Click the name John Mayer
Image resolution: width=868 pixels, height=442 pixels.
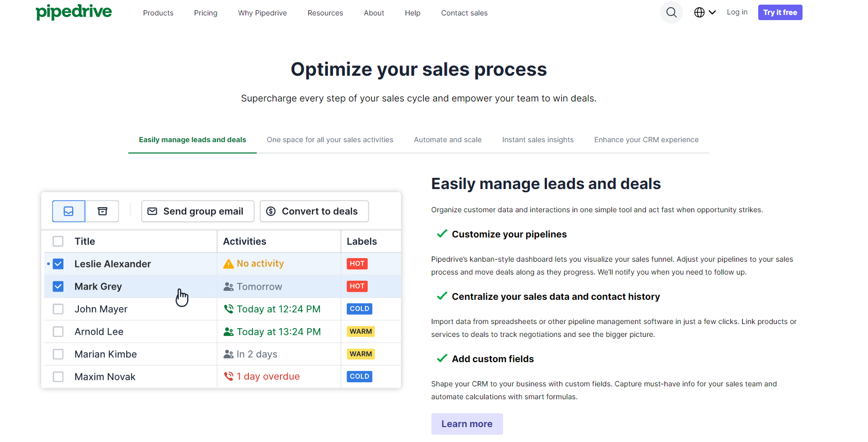click(x=101, y=309)
